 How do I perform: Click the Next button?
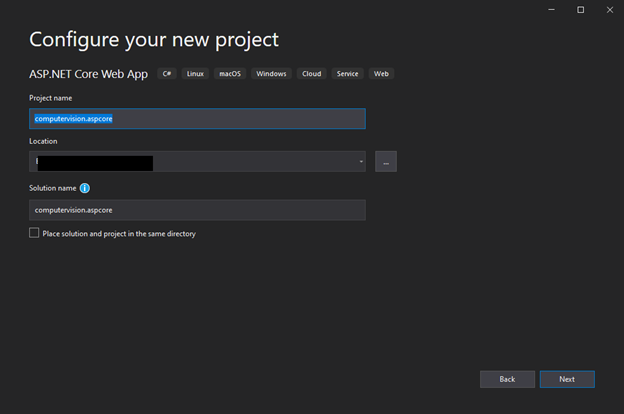pos(567,379)
